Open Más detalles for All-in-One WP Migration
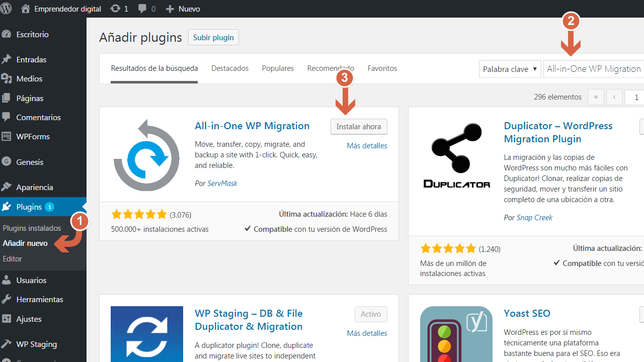Viewport: 644px width, 362px height. [367, 146]
